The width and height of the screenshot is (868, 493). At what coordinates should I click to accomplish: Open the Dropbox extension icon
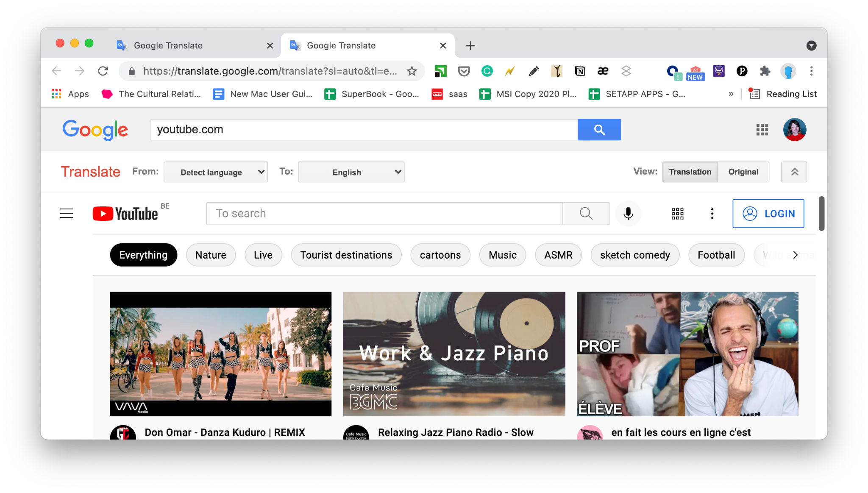click(x=626, y=71)
